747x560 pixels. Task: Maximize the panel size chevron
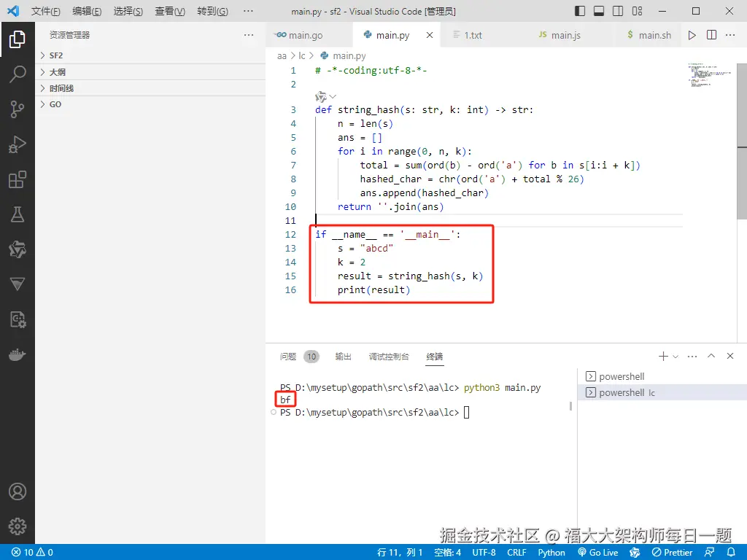[x=711, y=356]
